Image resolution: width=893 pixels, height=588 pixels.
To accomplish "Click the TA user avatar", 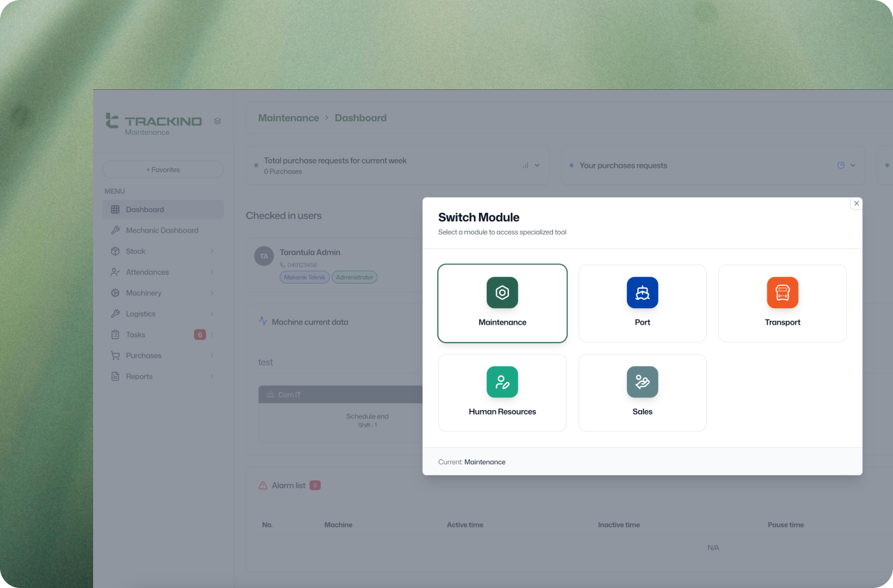I will coord(263,256).
